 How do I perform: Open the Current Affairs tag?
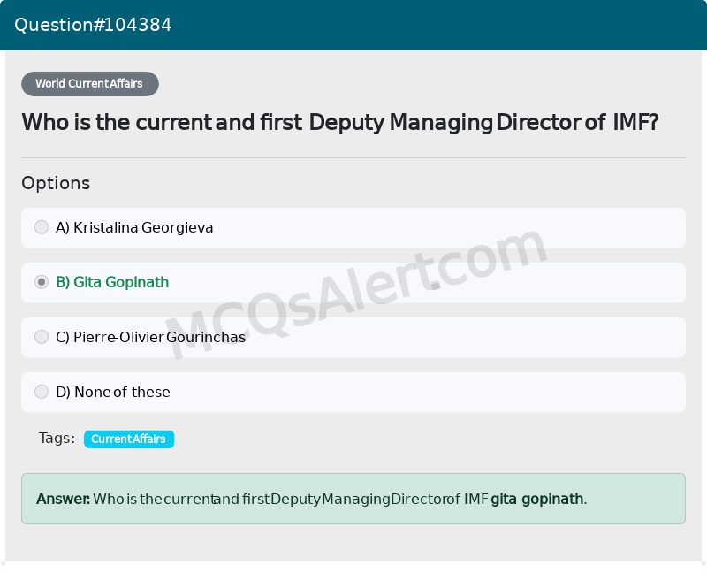coord(128,439)
